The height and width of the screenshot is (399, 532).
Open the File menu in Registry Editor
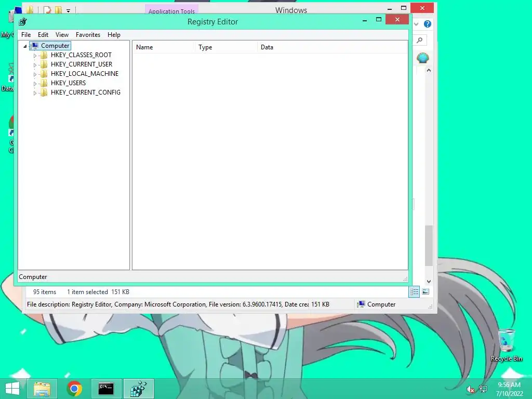pyautogui.click(x=26, y=35)
